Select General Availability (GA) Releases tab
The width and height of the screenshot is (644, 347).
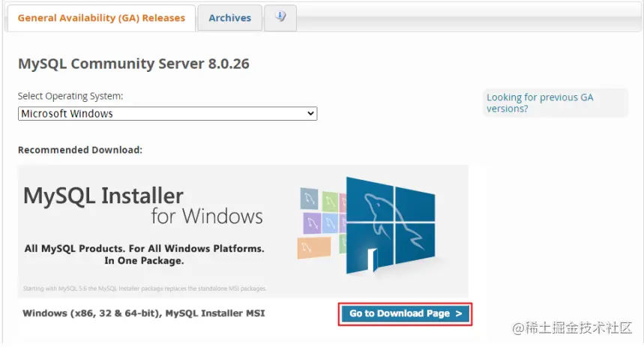tap(101, 18)
